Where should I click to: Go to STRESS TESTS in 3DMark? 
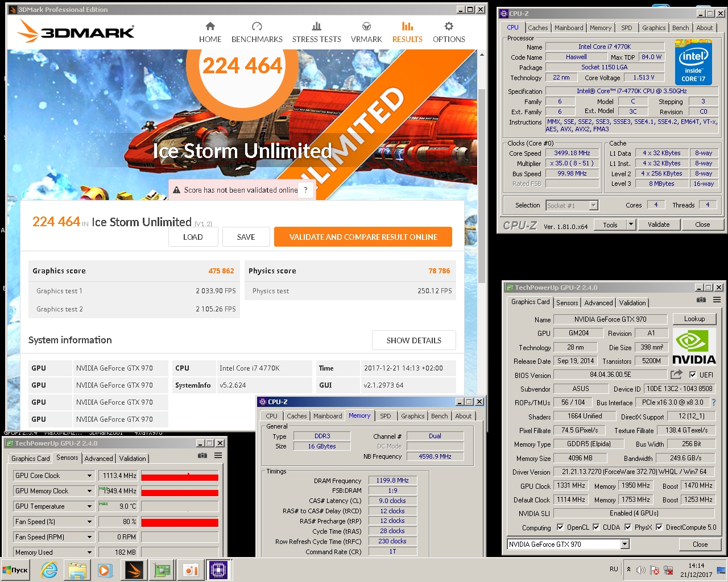[x=316, y=32]
